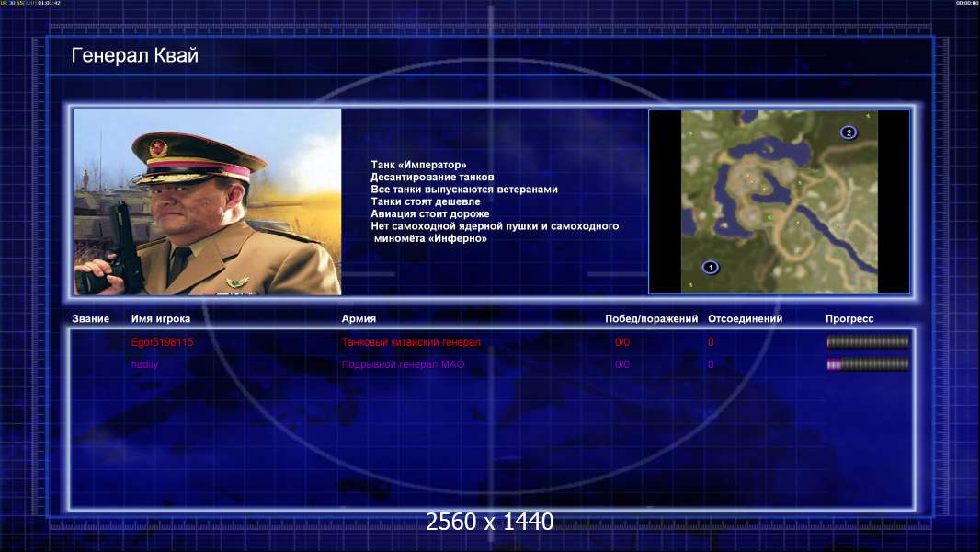Click the 'Танк «Император»' ability line
The image size is (980, 552).
click(x=418, y=165)
